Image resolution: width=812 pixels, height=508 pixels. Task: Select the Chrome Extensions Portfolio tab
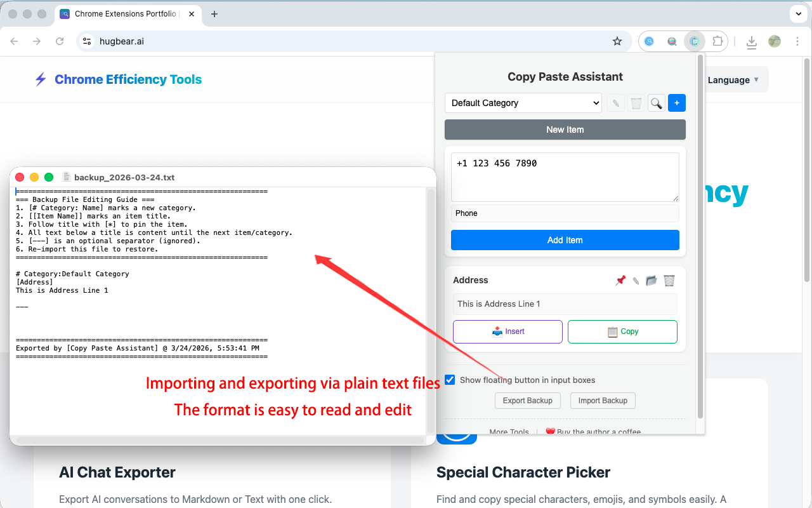pyautogui.click(x=125, y=14)
